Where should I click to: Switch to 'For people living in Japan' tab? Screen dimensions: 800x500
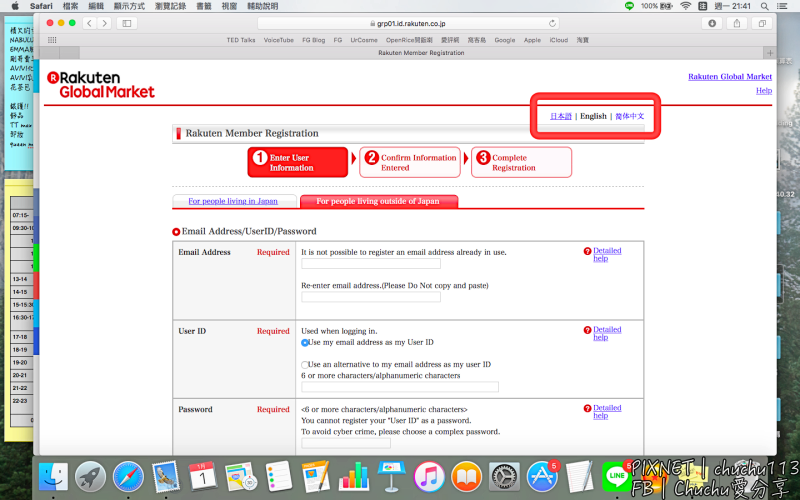coord(233,201)
